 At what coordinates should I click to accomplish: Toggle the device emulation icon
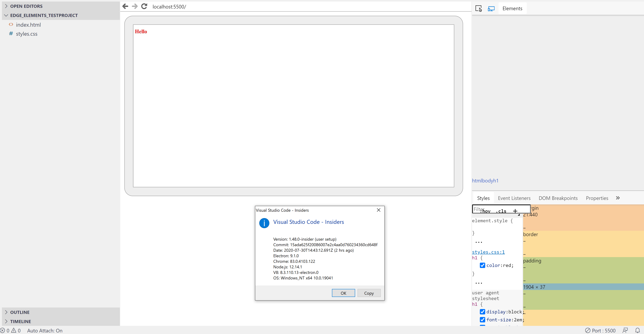(x=491, y=8)
